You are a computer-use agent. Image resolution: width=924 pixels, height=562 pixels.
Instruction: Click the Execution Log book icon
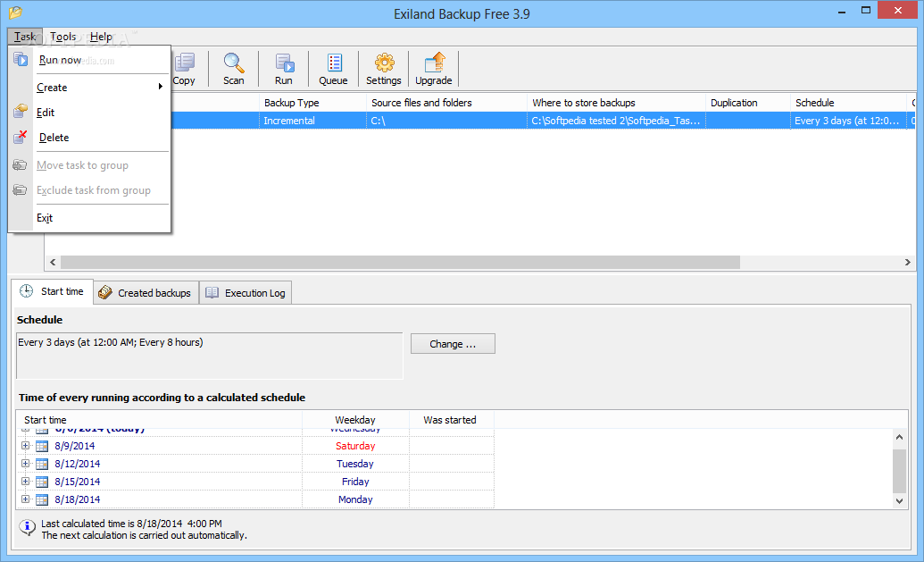(x=212, y=292)
